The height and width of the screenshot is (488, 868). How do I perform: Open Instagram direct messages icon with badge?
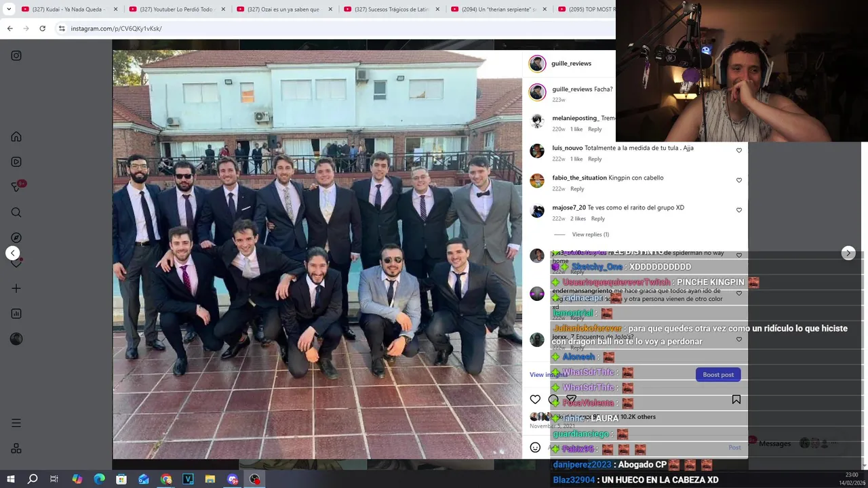(16, 187)
